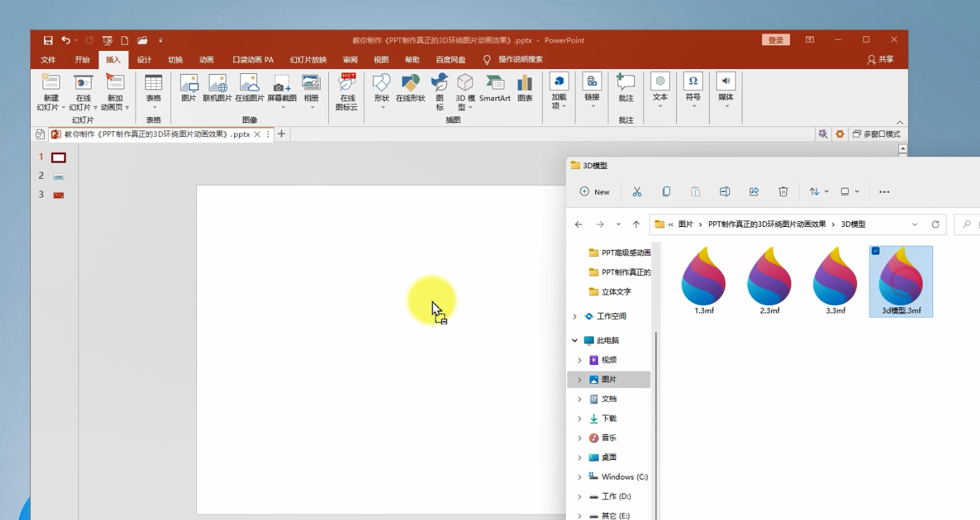Click the Online Slides (在线幻灯片) icon
Viewport: 980px width, 520px height.
click(x=83, y=92)
